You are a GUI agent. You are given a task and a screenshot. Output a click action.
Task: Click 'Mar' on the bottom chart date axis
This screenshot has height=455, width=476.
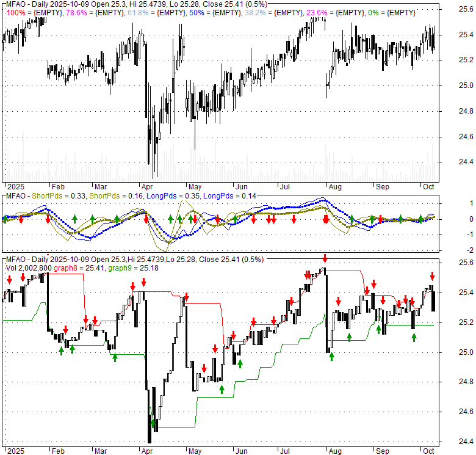pos(101,451)
